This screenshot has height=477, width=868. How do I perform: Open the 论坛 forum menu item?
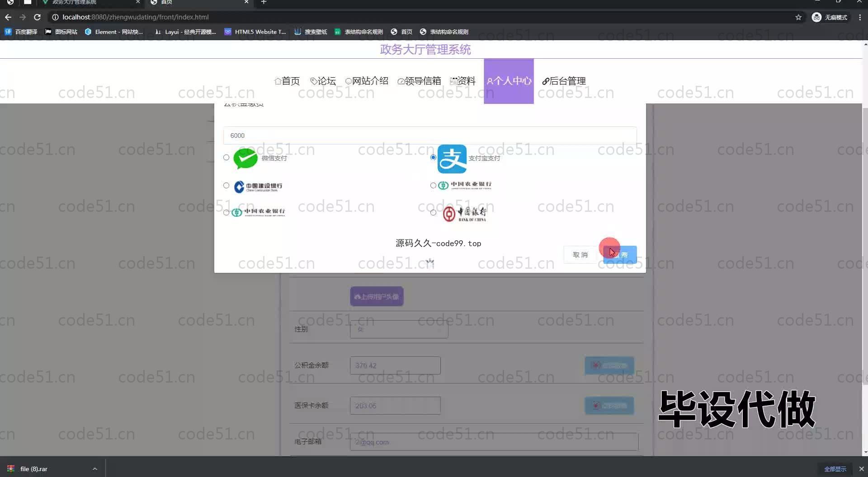pos(323,81)
